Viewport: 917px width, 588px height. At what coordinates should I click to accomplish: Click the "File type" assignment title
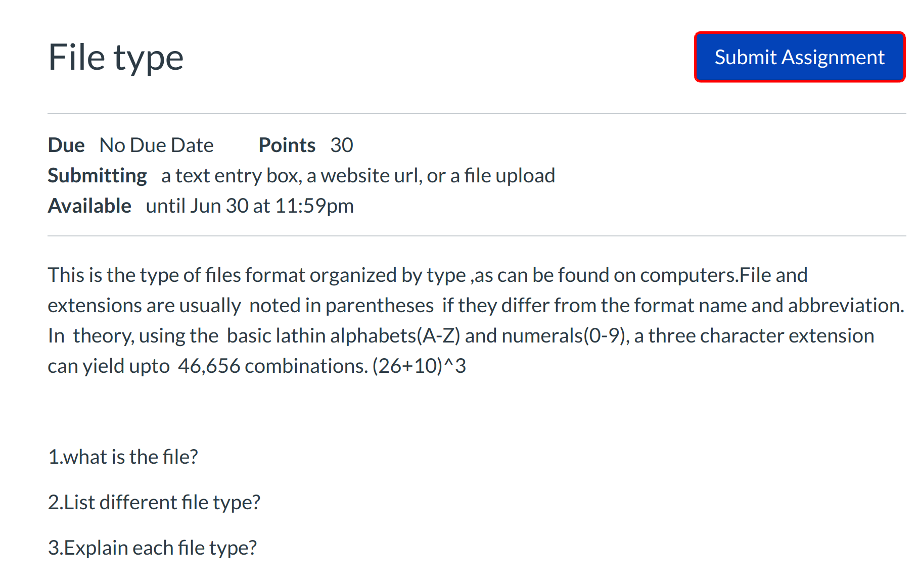tap(116, 58)
